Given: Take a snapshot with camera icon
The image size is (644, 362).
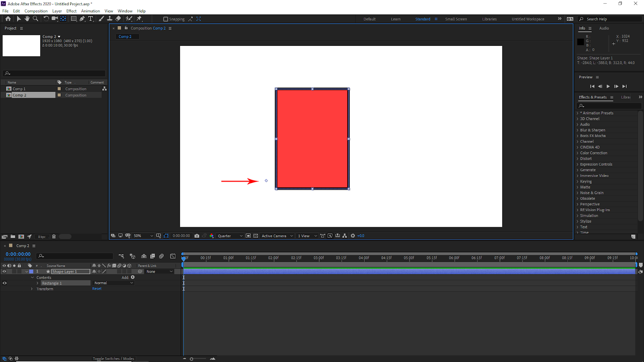Looking at the screenshot, I should click(197, 236).
